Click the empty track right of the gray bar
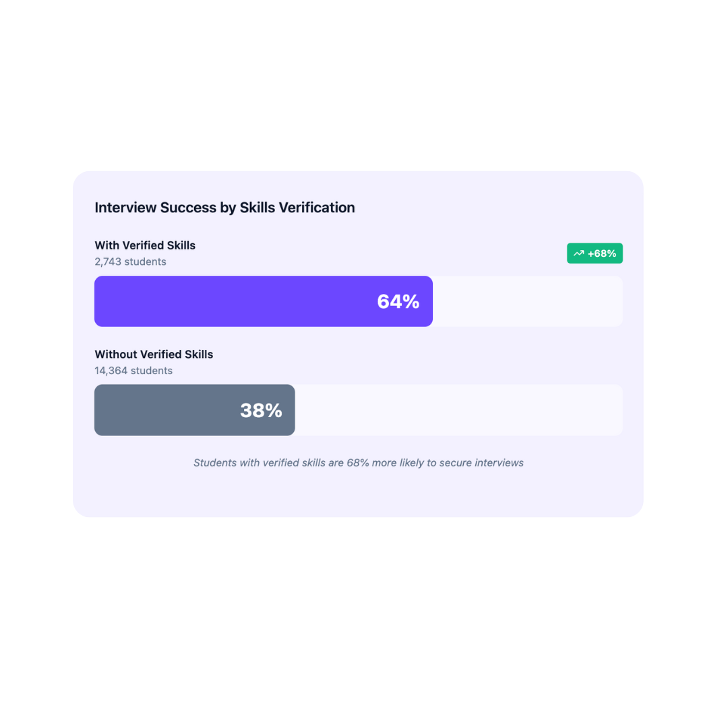The height and width of the screenshot is (728, 728). click(x=458, y=410)
